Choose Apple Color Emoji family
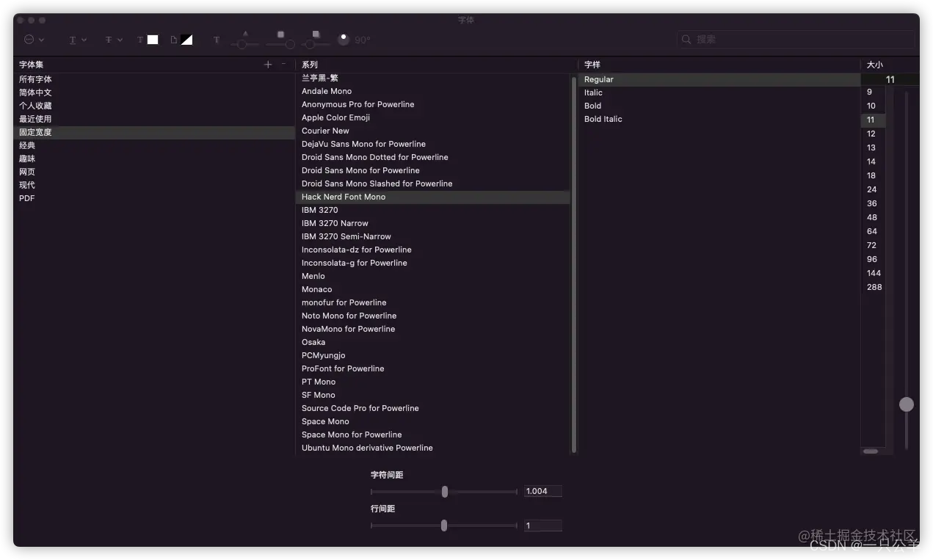Viewport: 933px width, 560px height. pos(433,117)
